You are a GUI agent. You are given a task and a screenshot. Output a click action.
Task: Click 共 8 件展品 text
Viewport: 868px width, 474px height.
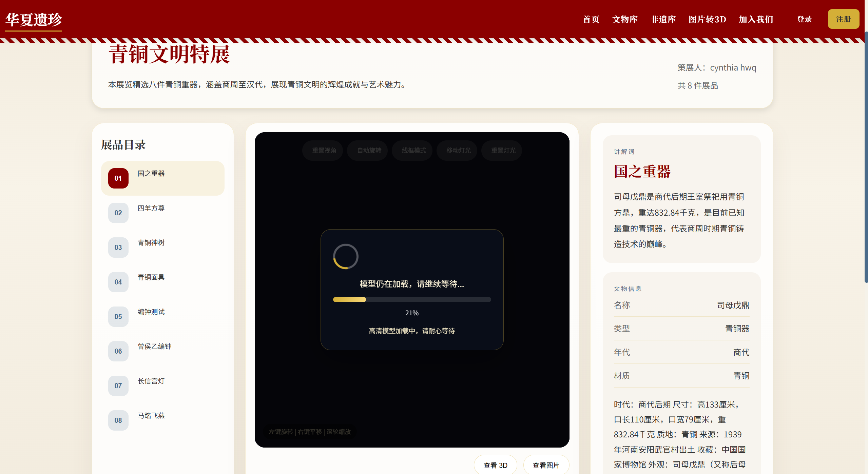click(x=698, y=85)
